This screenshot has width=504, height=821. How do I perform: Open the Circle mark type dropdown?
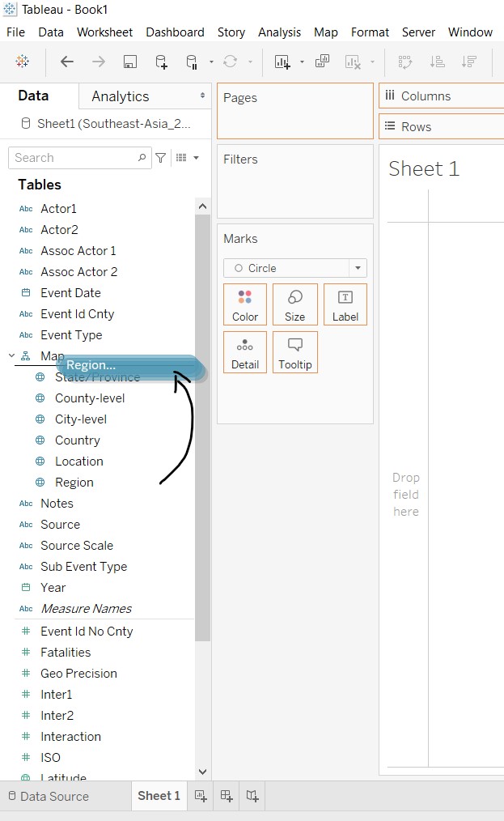coord(358,268)
